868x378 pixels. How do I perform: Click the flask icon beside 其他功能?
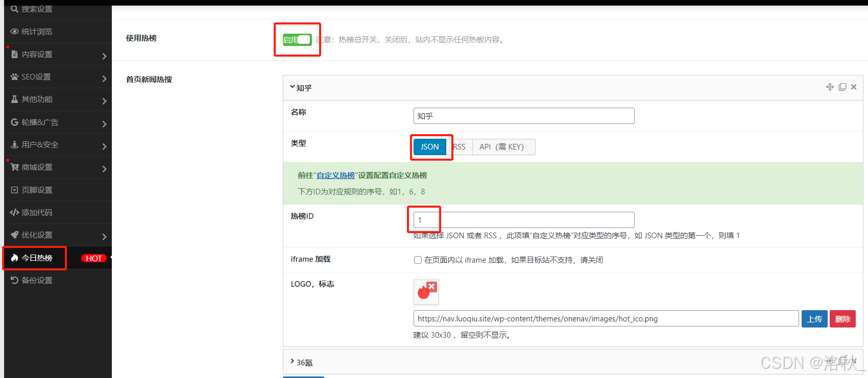[14, 99]
